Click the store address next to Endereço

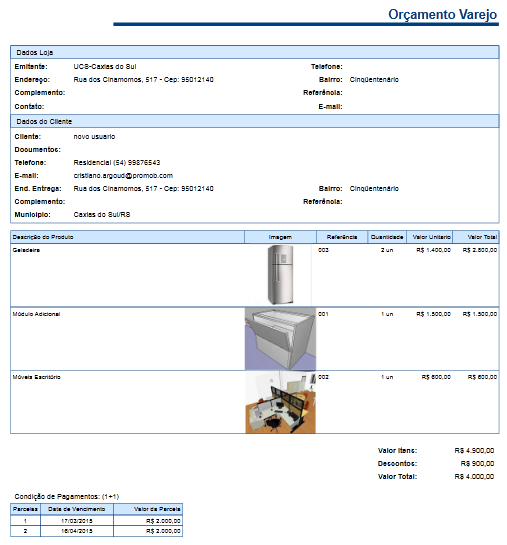pos(144,80)
